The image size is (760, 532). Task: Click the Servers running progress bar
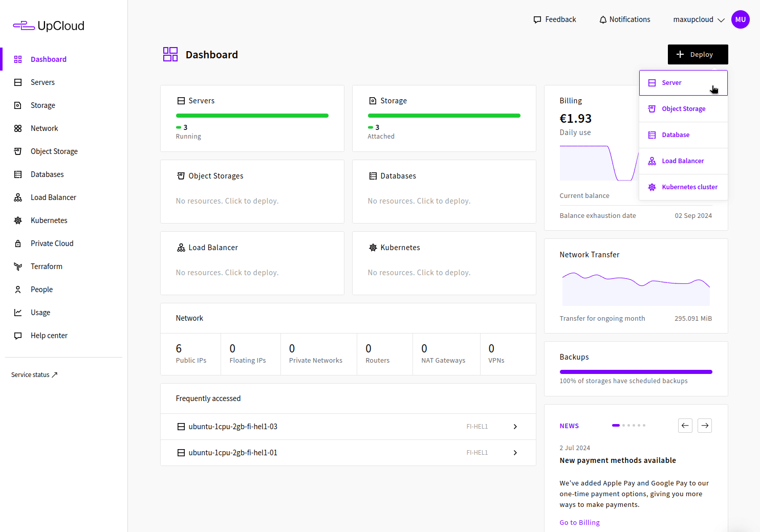pos(252,116)
